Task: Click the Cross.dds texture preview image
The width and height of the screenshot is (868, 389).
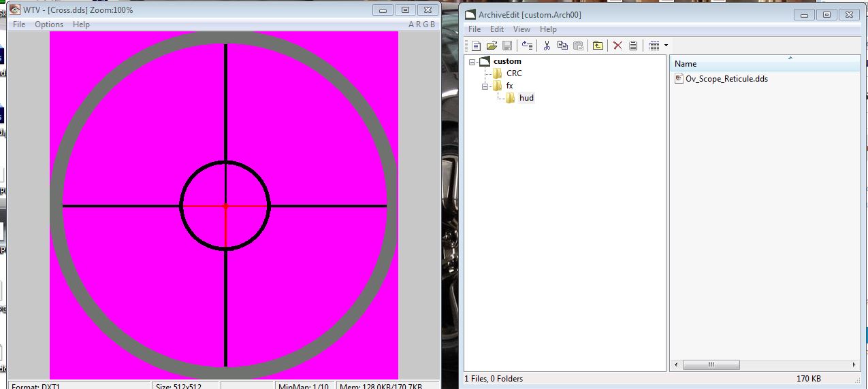Action: (x=224, y=205)
